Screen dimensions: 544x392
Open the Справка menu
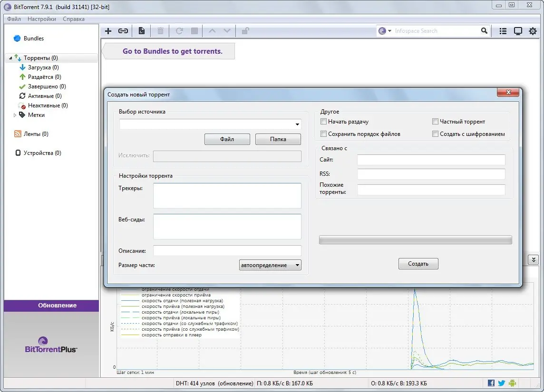[x=74, y=19]
